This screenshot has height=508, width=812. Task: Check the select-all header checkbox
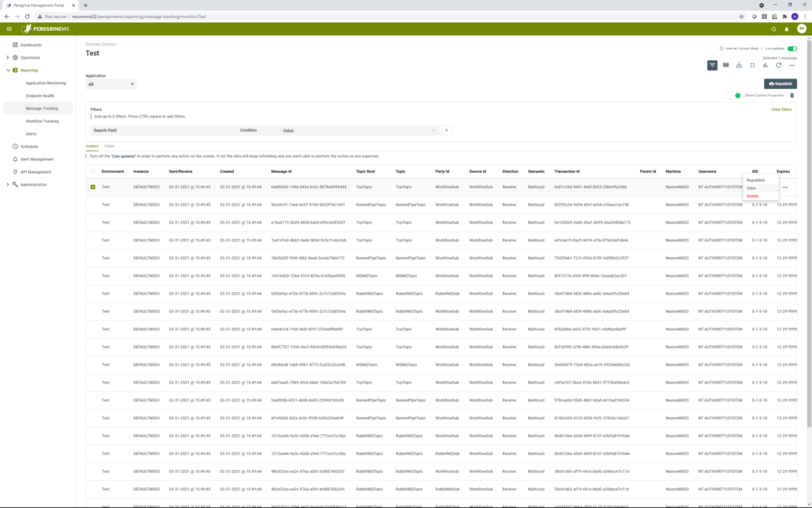coord(93,171)
